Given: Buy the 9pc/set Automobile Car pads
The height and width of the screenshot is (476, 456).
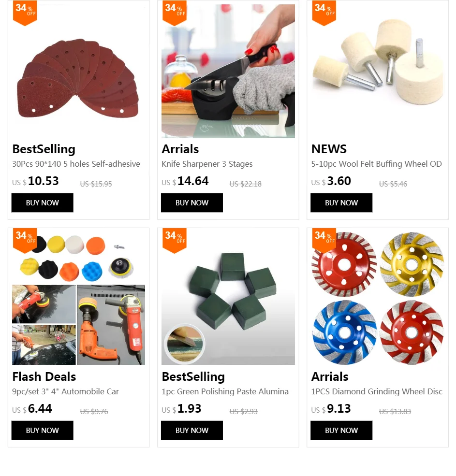Looking at the screenshot, I should point(42,430).
